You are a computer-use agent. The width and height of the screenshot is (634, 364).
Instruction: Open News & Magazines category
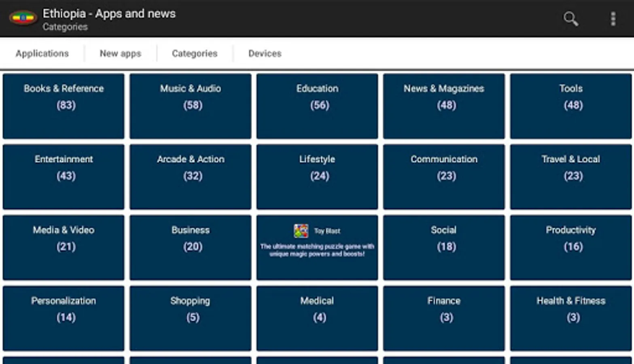(x=444, y=106)
